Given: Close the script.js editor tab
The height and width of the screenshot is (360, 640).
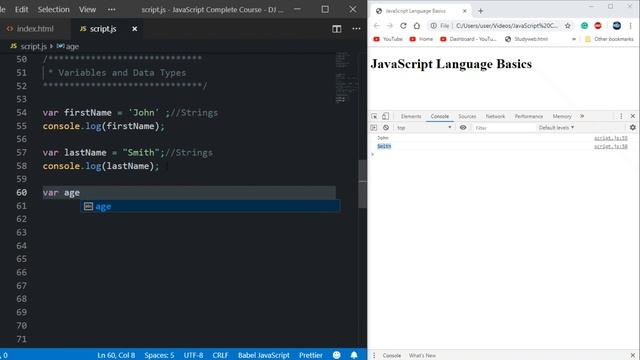Looking at the screenshot, I should coord(134,29).
